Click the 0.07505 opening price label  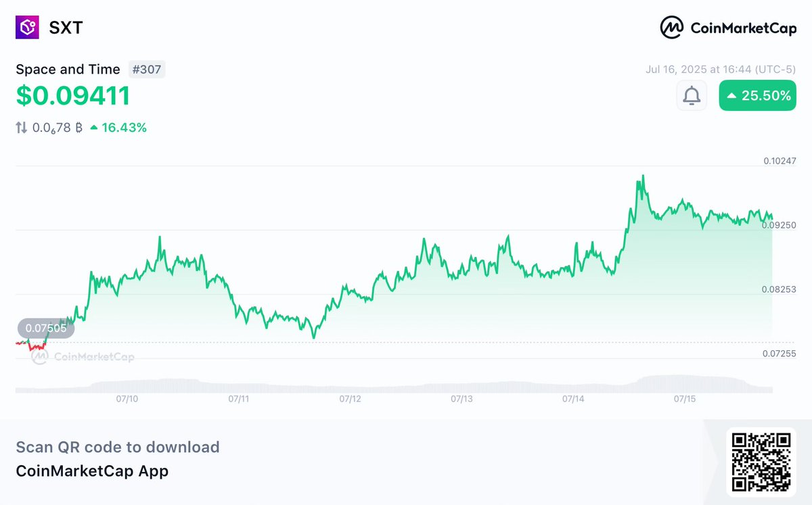(x=46, y=329)
